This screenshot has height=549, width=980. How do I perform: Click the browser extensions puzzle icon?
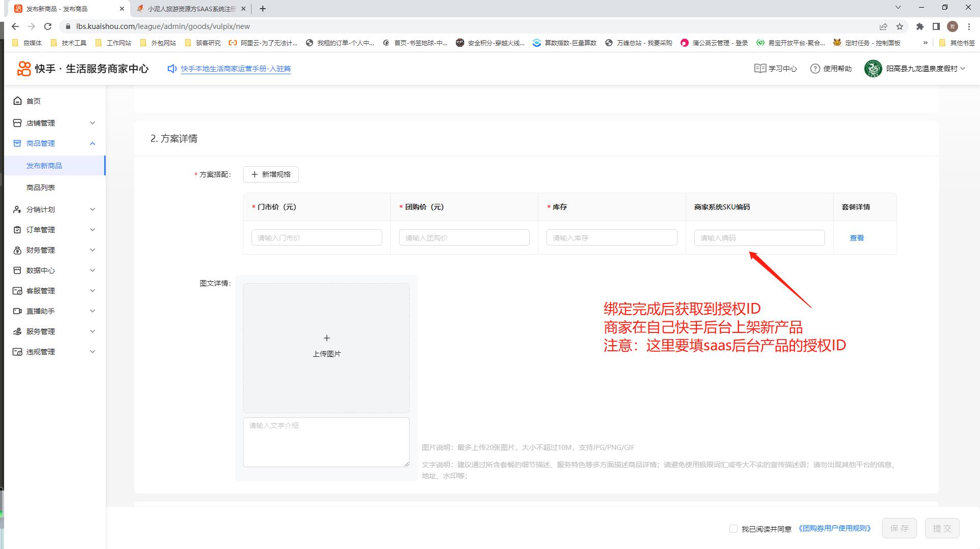[920, 26]
